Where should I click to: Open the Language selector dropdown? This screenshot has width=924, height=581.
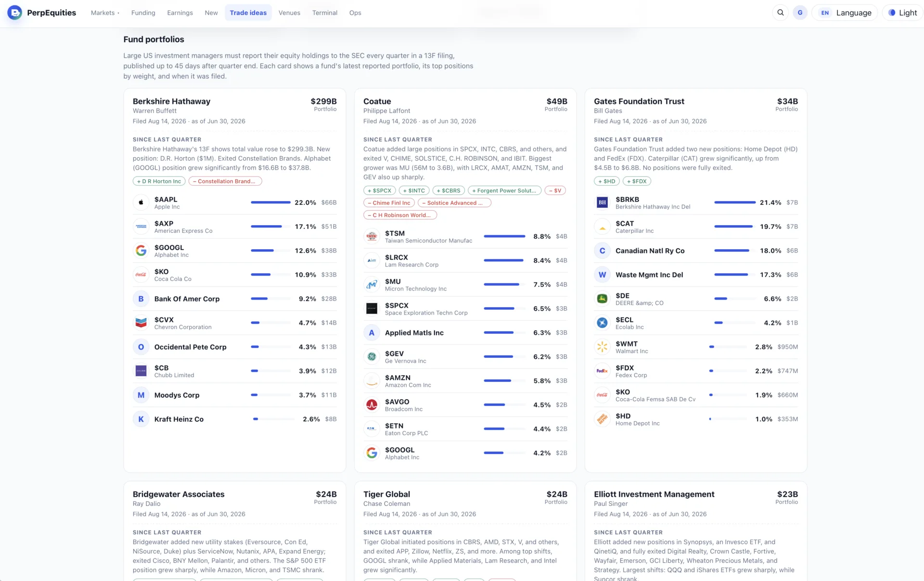[845, 13]
